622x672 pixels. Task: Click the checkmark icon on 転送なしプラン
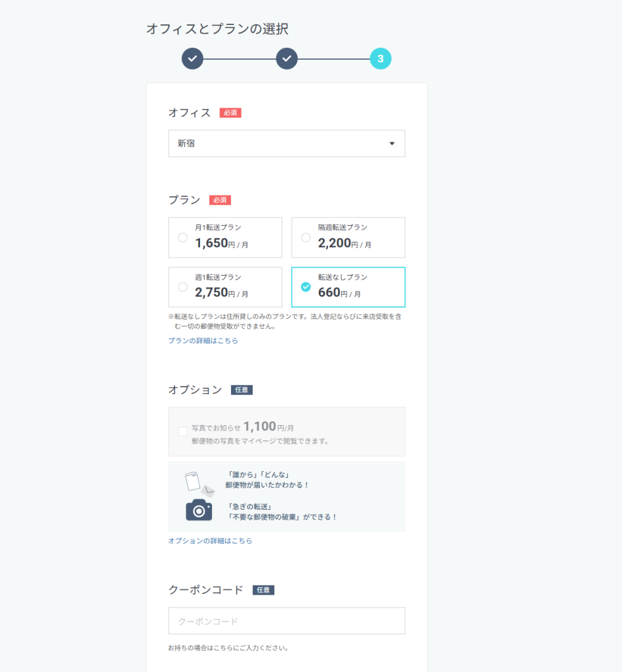click(306, 287)
